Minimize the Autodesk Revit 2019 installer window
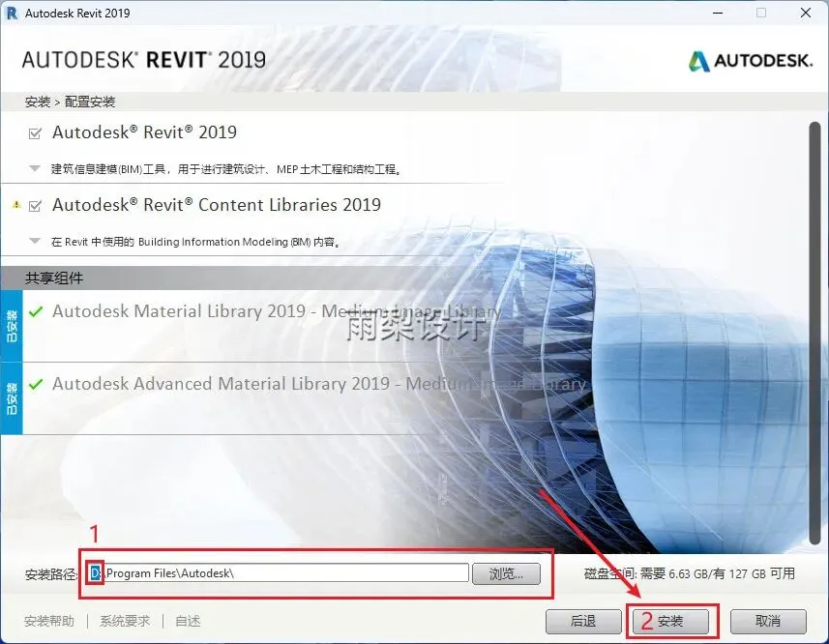 pyautogui.click(x=718, y=13)
